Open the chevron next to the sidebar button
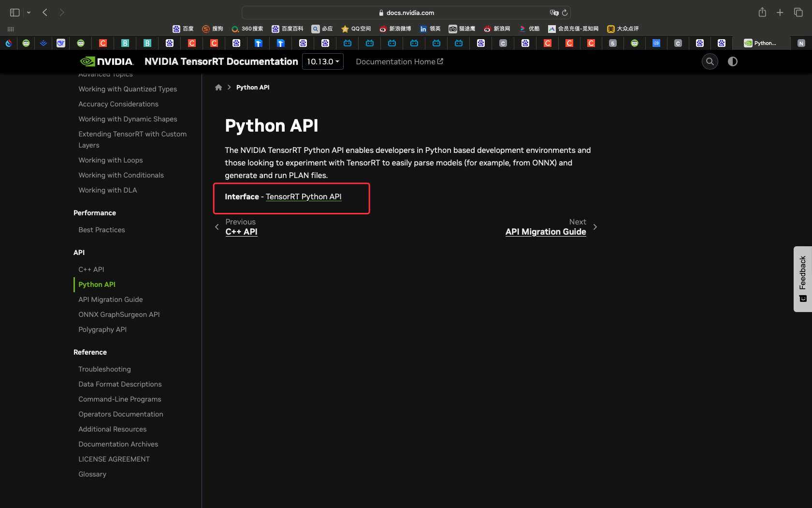The width and height of the screenshot is (812, 508). pyautogui.click(x=29, y=12)
